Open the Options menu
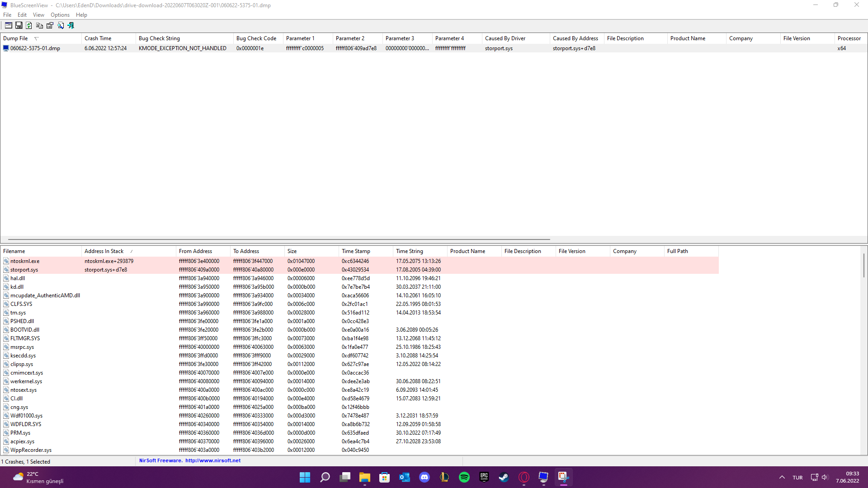Screen dimensions: 868x488 [x=60, y=15]
